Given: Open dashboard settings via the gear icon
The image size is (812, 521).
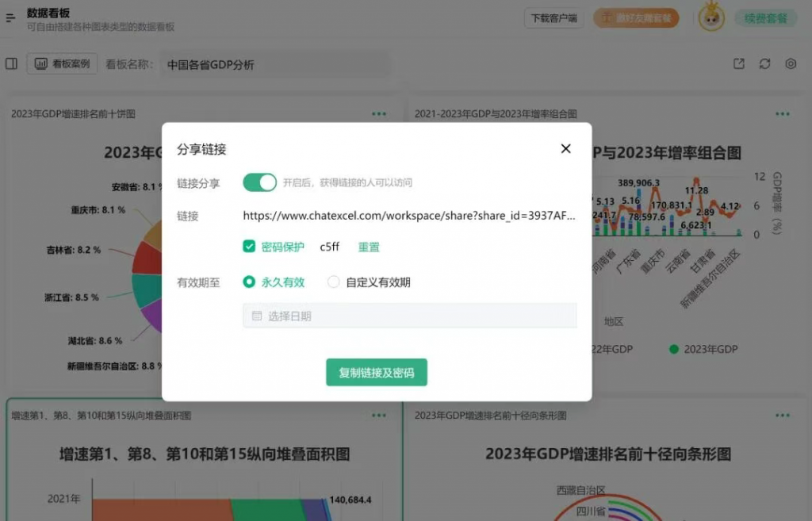Looking at the screenshot, I should click(791, 63).
